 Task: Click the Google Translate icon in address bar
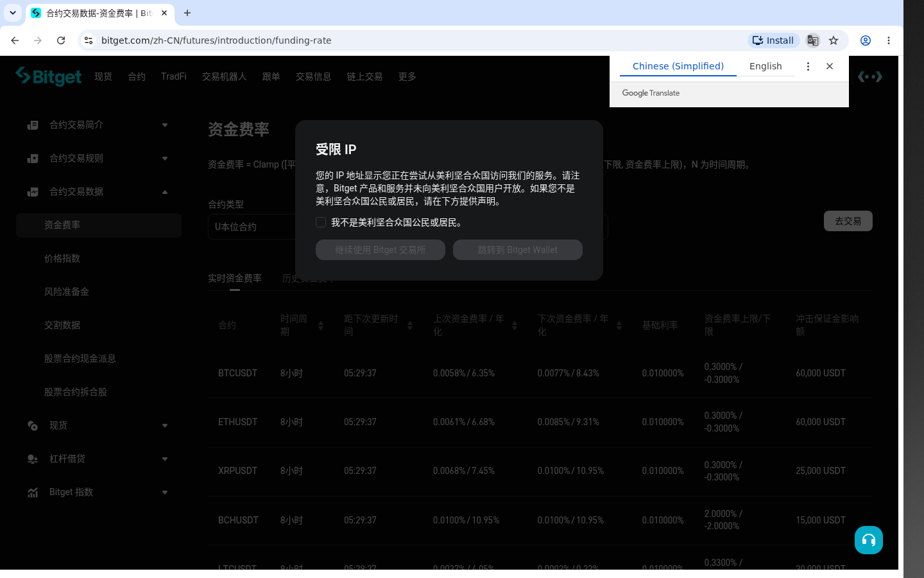[813, 40]
